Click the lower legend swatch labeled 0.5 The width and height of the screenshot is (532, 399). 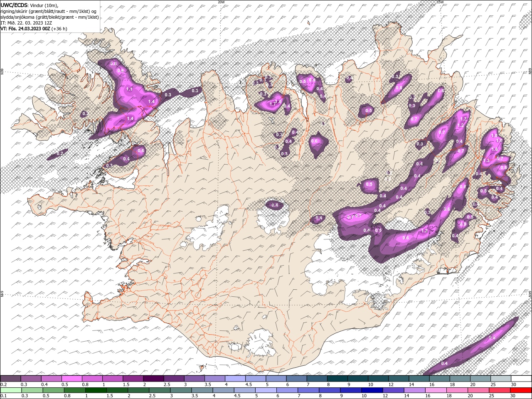coord(53,390)
